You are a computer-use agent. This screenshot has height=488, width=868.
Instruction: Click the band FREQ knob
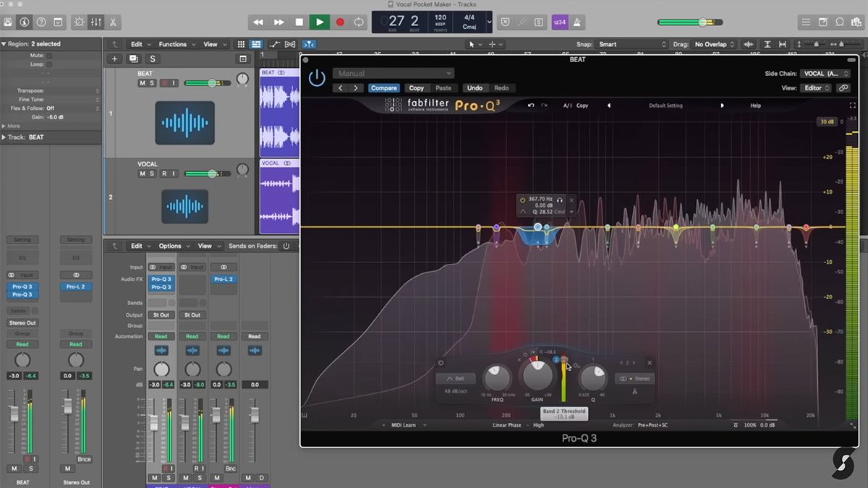pos(497,378)
